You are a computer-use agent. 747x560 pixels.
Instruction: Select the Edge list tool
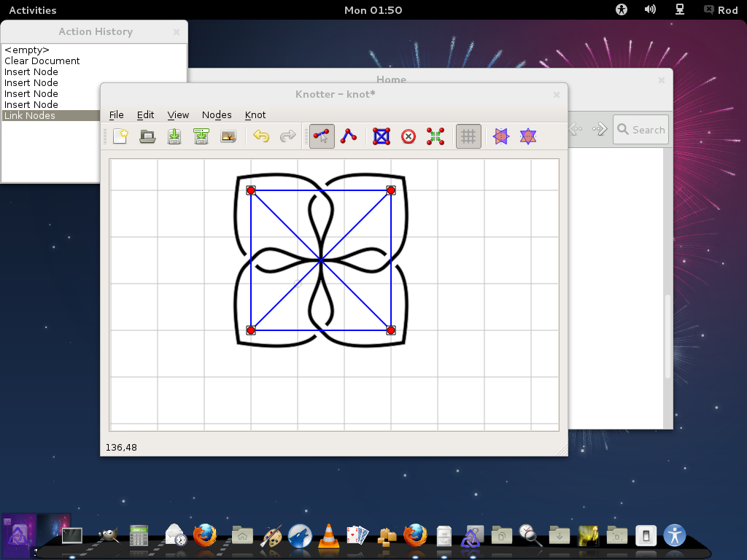tap(349, 136)
